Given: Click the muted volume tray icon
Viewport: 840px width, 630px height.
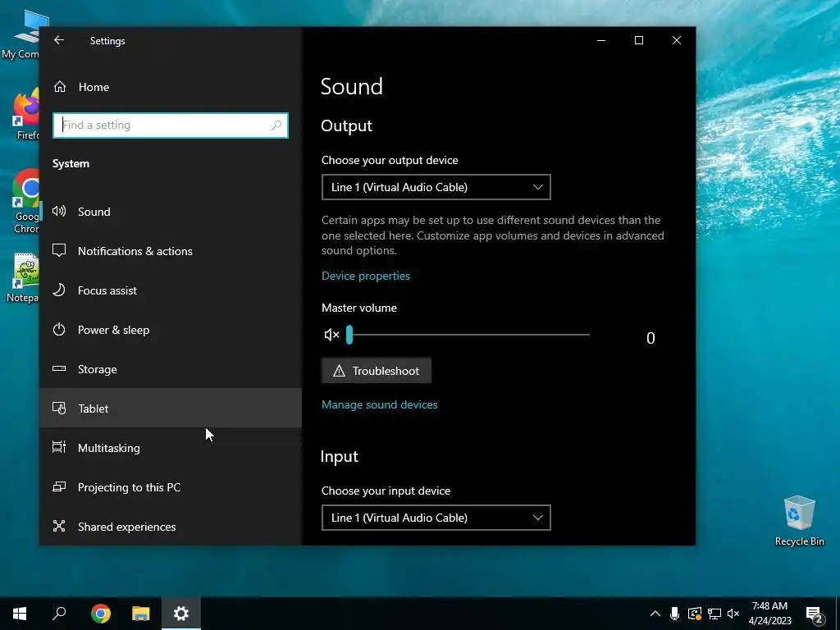Looking at the screenshot, I should click(x=733, y=614).
